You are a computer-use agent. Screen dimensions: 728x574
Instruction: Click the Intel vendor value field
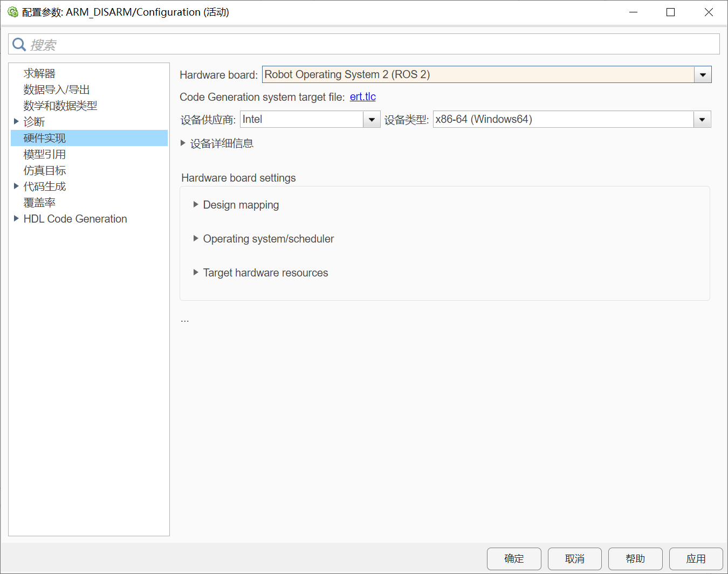pyautogui.click(x=302, y=119)
